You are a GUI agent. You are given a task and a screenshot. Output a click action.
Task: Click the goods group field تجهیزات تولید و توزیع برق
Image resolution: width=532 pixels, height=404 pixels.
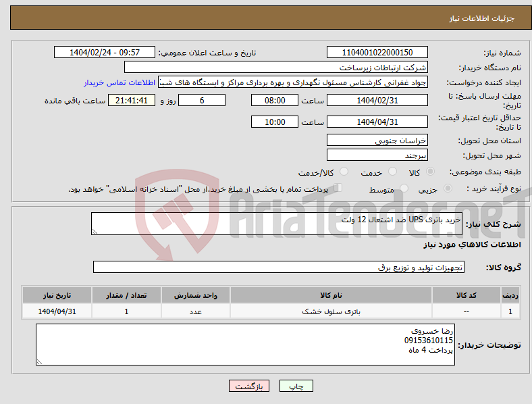(x=279, y=267)
